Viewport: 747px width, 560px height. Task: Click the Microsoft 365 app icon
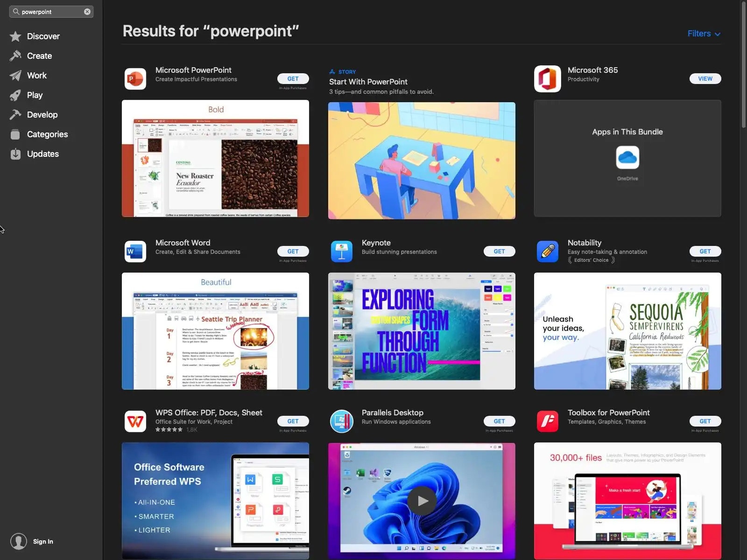tap(548, 79)
